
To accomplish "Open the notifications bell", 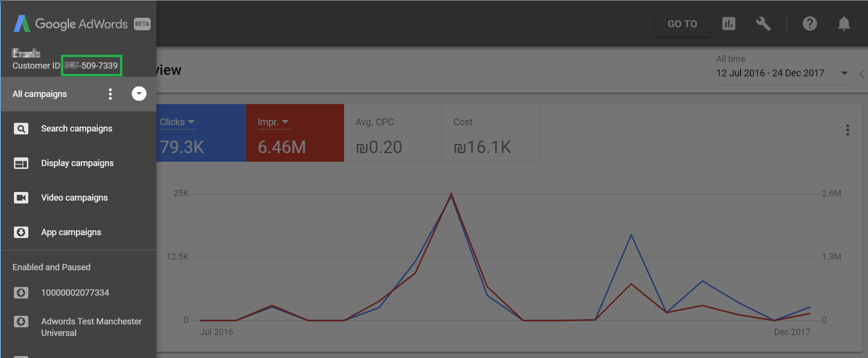I will (844, 24).
